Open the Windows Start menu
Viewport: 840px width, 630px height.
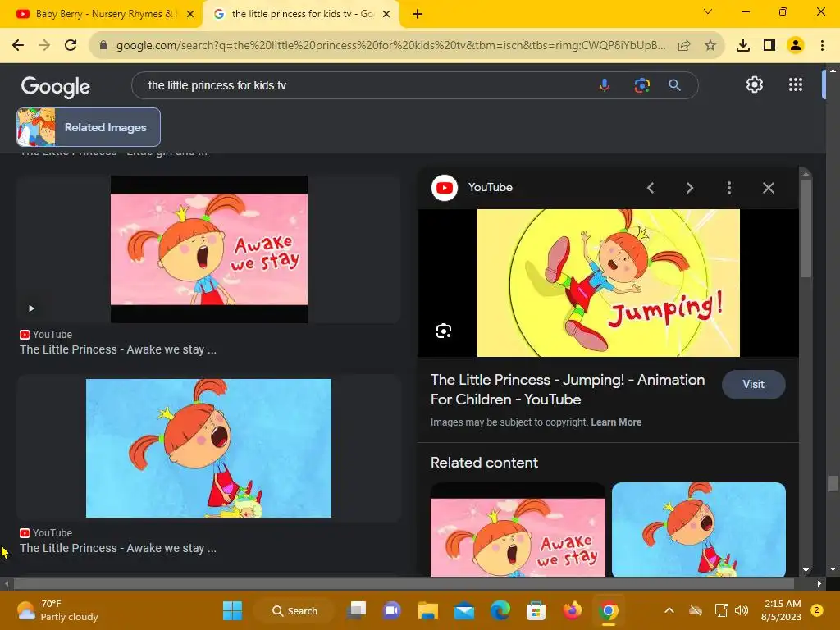pos(232,610)
